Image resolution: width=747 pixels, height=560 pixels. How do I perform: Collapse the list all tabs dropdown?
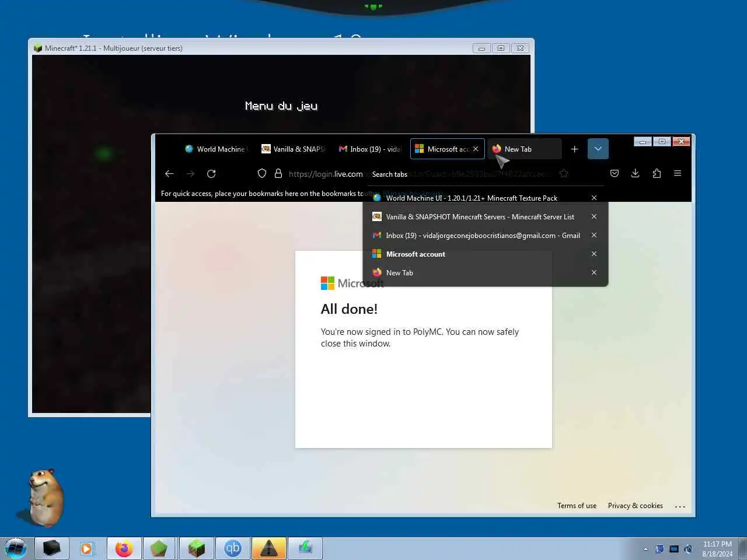[598, 149]
